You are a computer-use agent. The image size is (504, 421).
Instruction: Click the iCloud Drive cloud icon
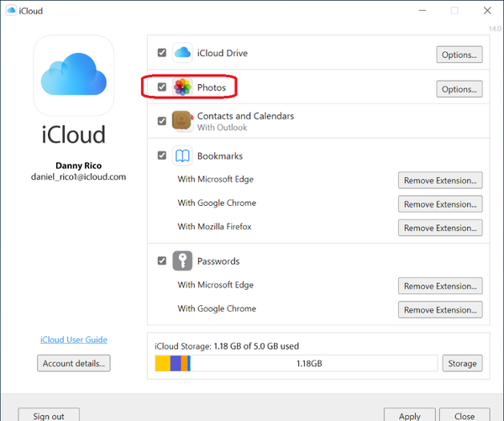click(182, 52)
